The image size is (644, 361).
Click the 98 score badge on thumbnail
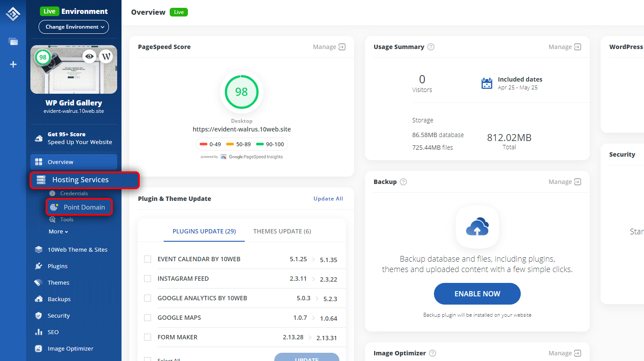[43, 57]
